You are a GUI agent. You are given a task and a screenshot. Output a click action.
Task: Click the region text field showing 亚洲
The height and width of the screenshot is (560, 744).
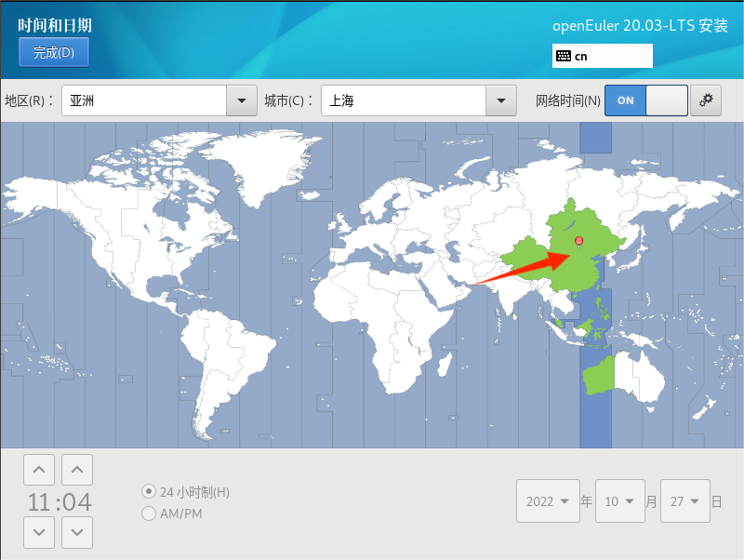tap(144, 100)
